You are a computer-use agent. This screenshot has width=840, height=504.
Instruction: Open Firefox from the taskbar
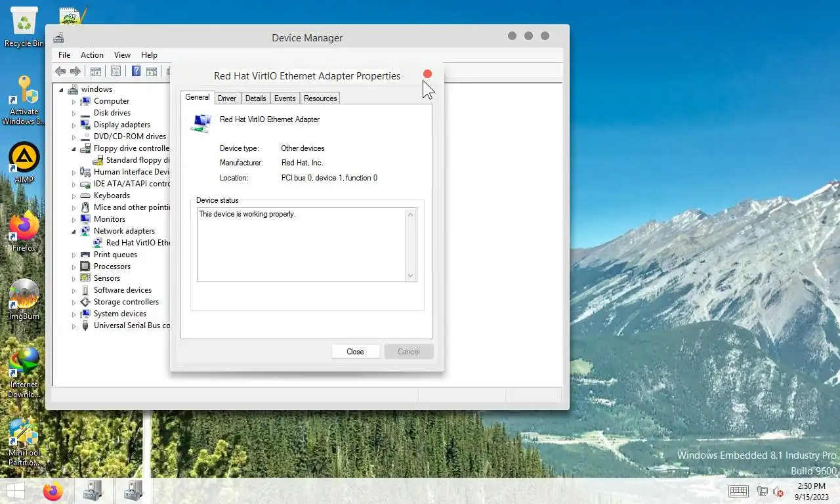[x=52, y=491]
